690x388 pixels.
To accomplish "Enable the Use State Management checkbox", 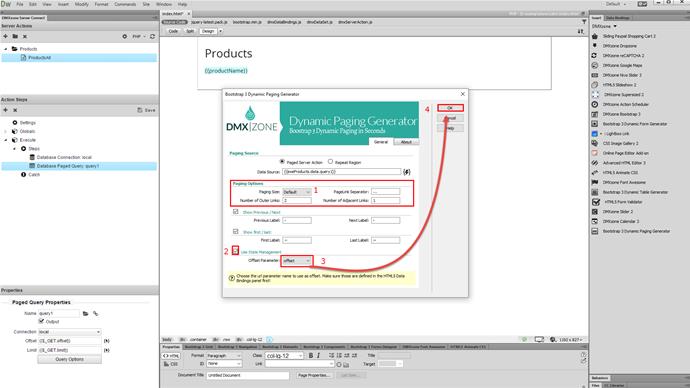I will click(235, 251).
